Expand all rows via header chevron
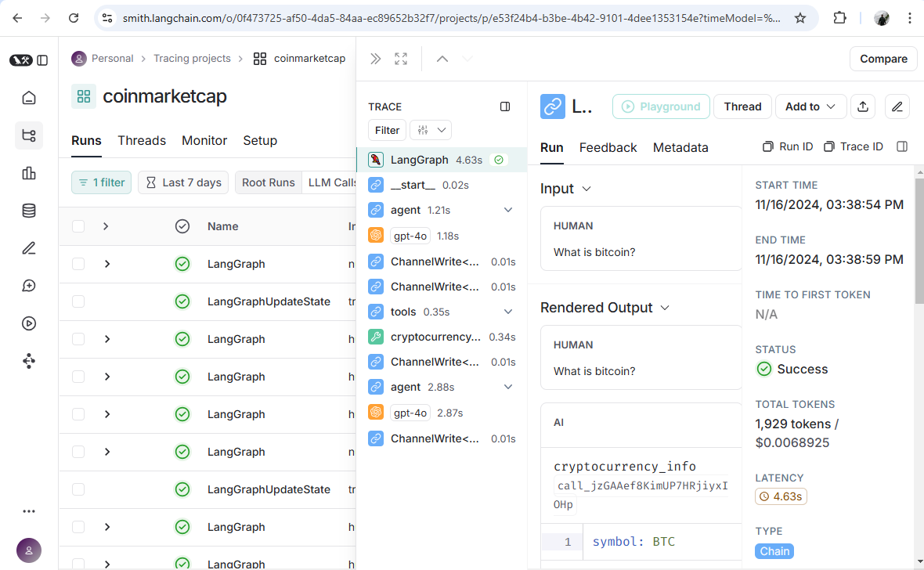Image resolution: width=924 pixels, height=570 pixels. tap(106, 226)
